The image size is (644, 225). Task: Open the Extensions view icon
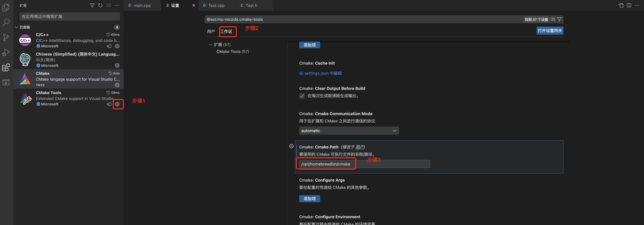pos(6,67)
